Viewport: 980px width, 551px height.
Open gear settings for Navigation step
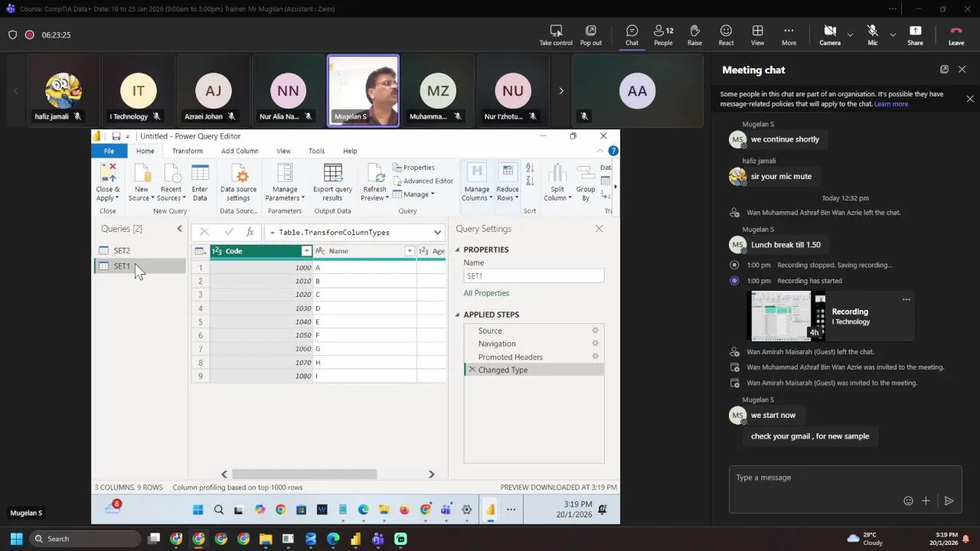pyautogui.click(x=595, y=344)
